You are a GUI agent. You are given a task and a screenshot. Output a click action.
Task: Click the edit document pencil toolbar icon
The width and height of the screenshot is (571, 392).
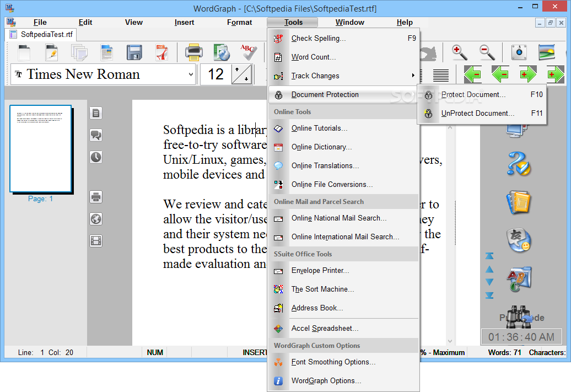52,52
